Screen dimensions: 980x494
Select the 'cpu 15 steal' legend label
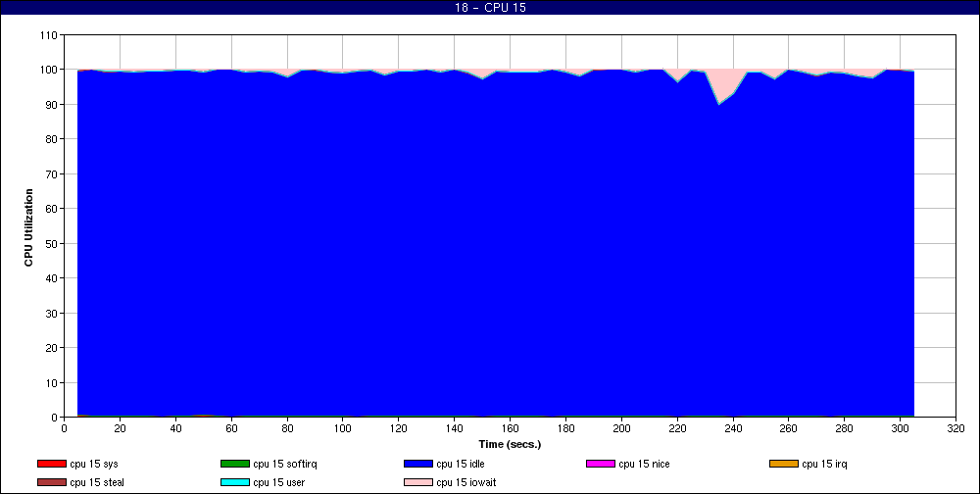97,483
